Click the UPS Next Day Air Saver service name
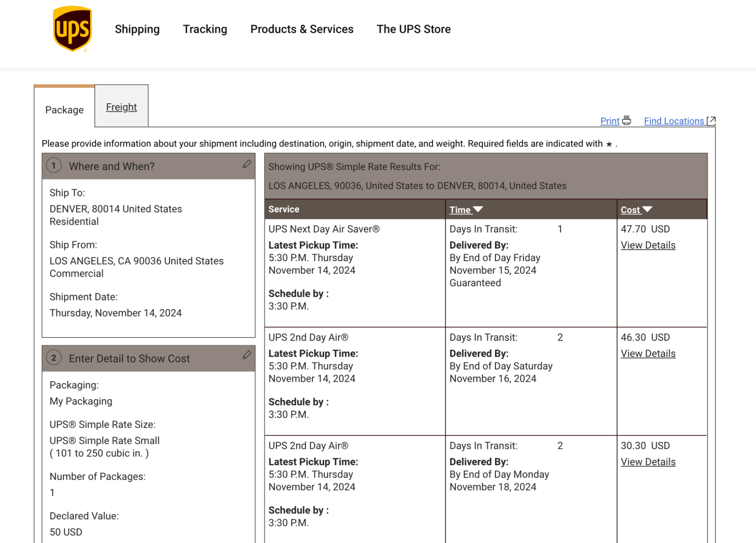Viewport: 756px width, 543px height. click(324, 229)
